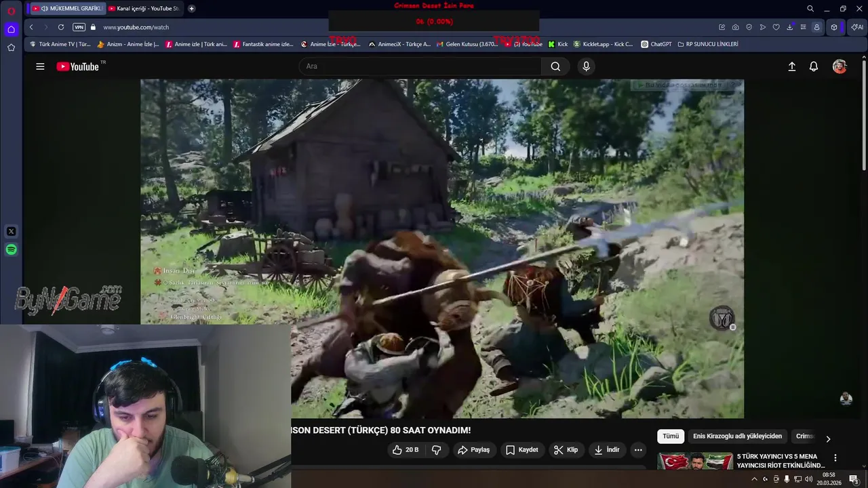The image size is (868, 488).
Task: Open the Spotify sidebar panel
Action: click(11, 249)
